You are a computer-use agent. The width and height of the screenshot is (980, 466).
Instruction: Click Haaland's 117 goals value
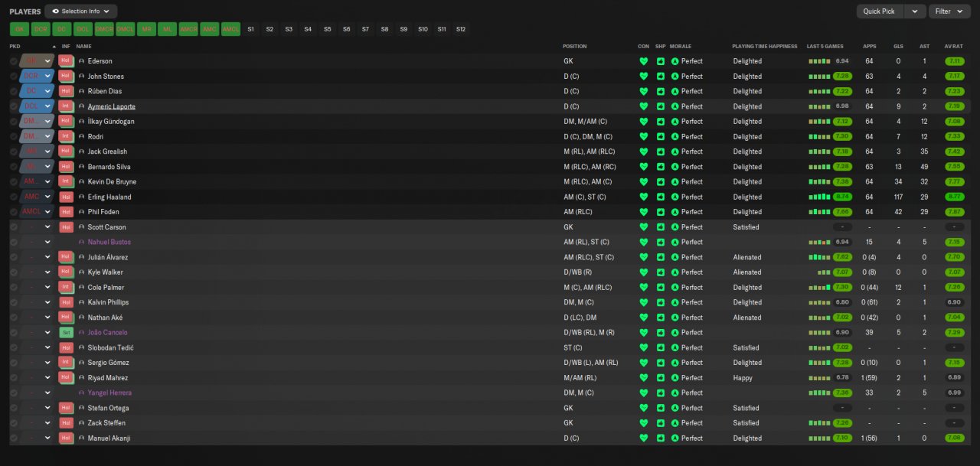[898, 197]
